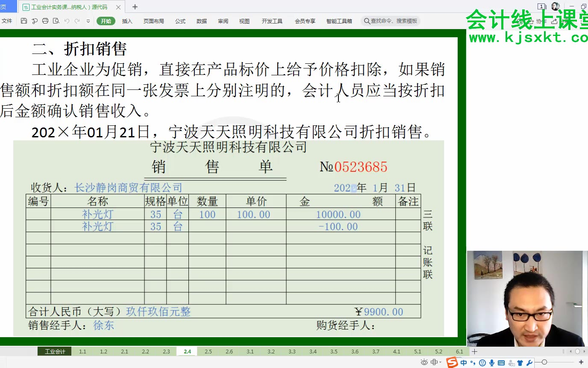Click the total amount ￥9900.00 cell
This screenshot has height=368, width=588.
379,312
